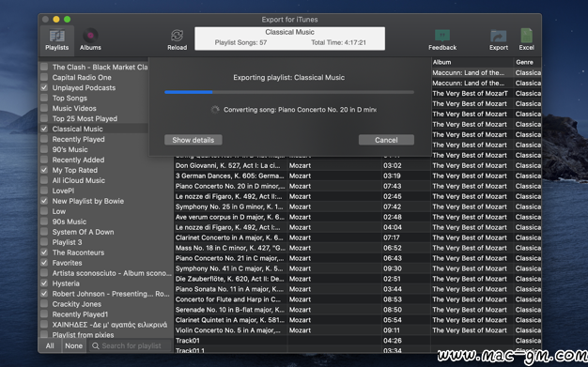
Task: Select Clarinet Quintet in A major song
Action: coord(229,320)
